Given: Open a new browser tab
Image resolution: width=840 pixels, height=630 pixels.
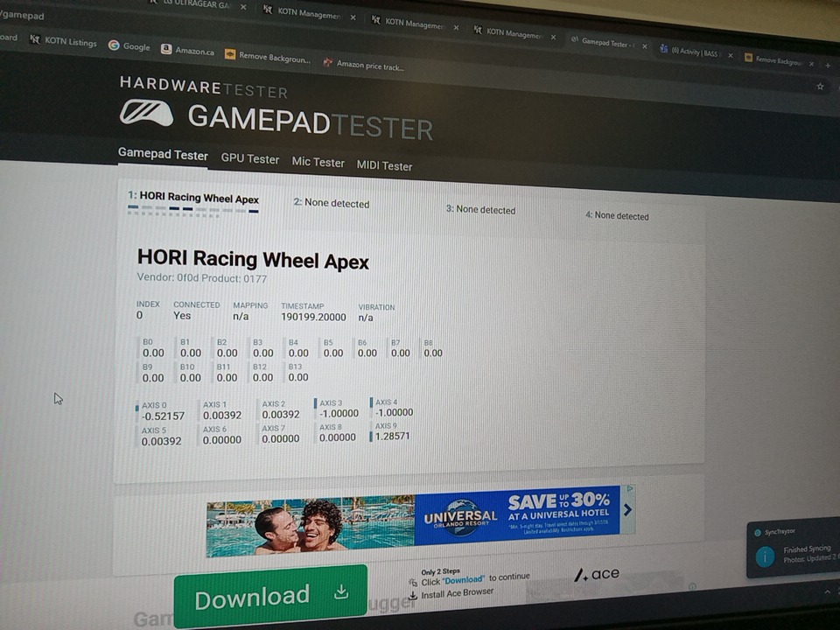Looking at the screenshot, I should (828, 65).
